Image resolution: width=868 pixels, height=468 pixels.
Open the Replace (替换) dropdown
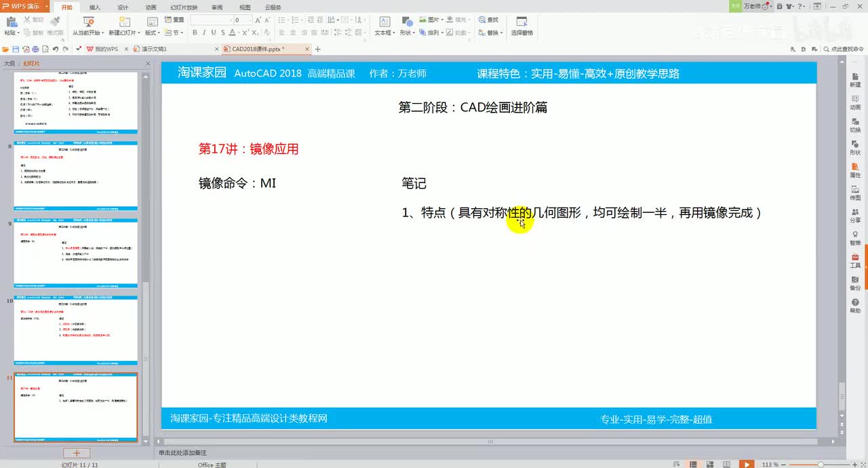coord(492,33)
